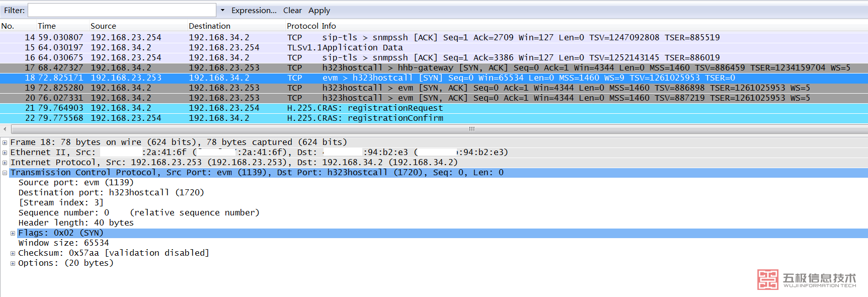Select the Options: (20 bytes) line
868x297 pixels.
[66, 263]
